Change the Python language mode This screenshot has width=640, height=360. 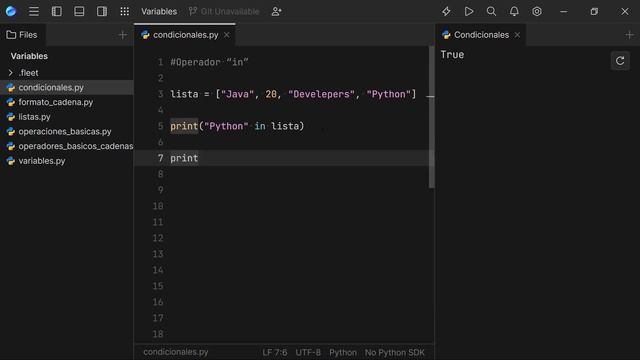343,352
